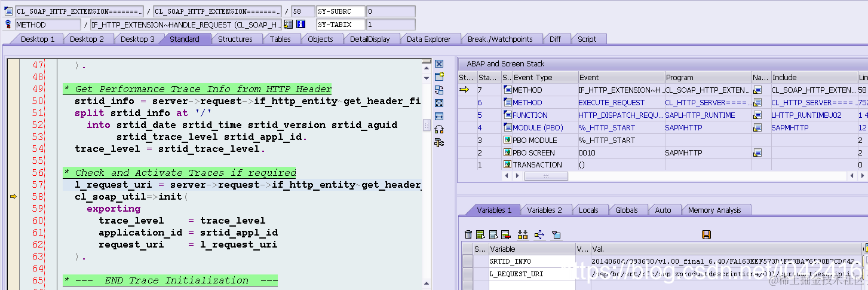Click the swap tool icon beside editor
Image resolution: width=868 pixels, height=290 pixels.
click(439, 90)
